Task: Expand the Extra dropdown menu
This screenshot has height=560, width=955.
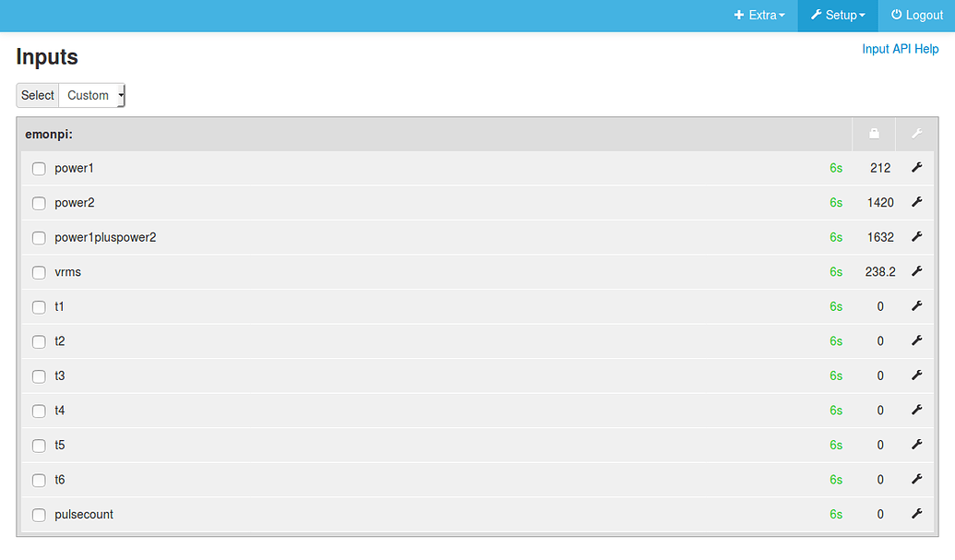Action: point(759,15)
